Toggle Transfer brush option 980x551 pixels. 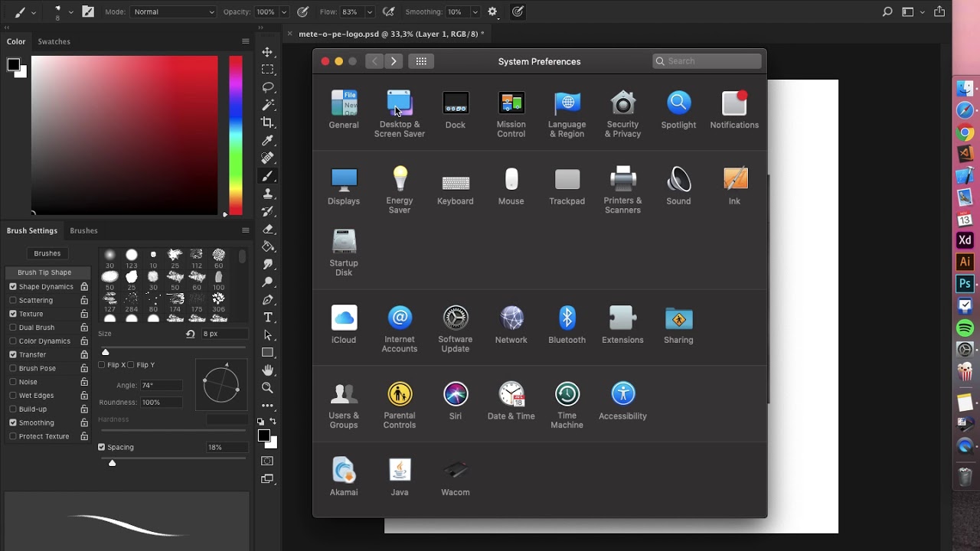(x=13, y=354)
